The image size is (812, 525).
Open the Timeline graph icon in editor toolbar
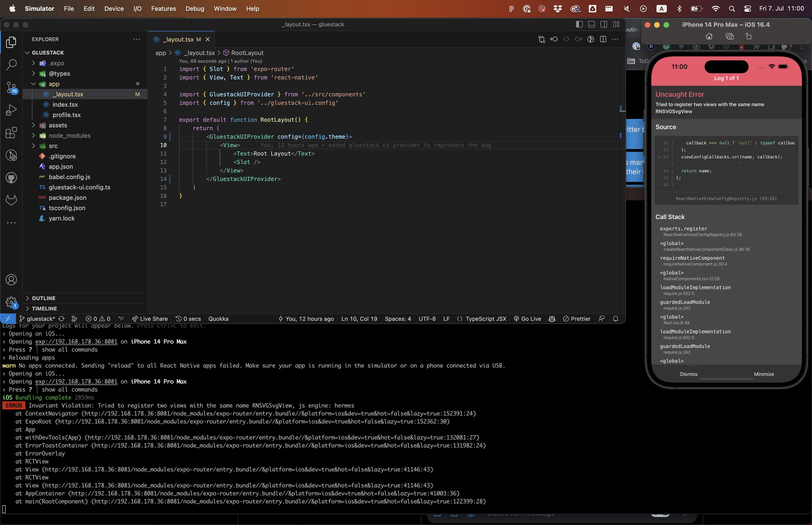[x=590, y=39]
